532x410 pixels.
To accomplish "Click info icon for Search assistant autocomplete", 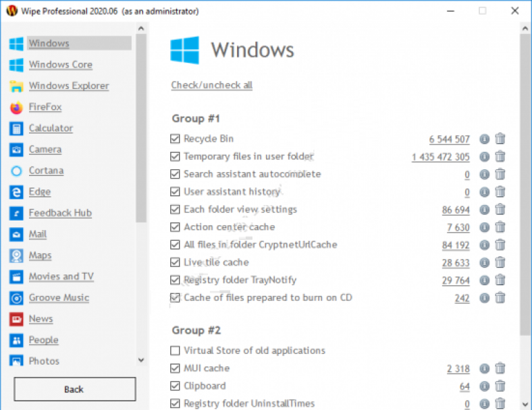I will (485, 174).
